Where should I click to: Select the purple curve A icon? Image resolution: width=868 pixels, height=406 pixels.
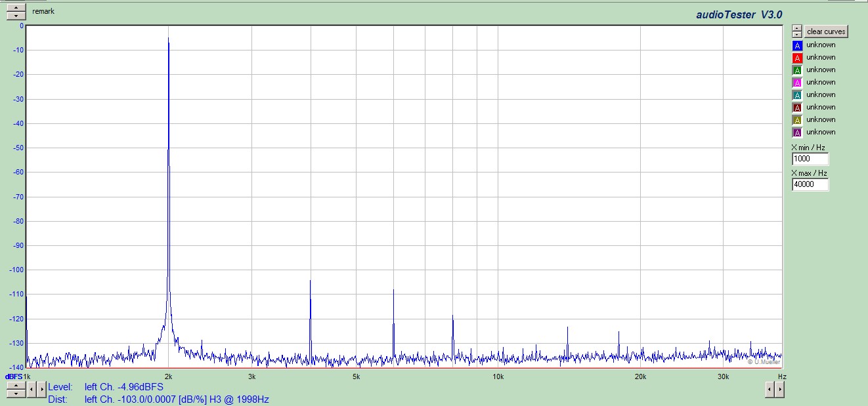pyautogui.click(x=797, y=132)
